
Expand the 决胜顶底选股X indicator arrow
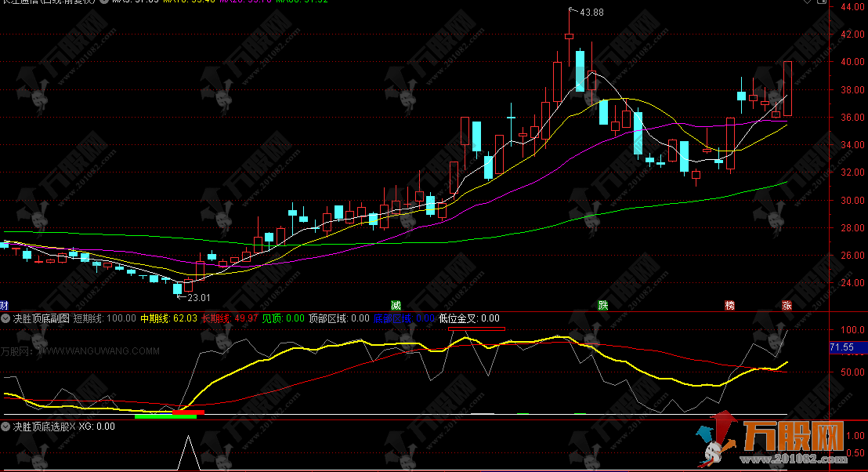tap(5, 427)
